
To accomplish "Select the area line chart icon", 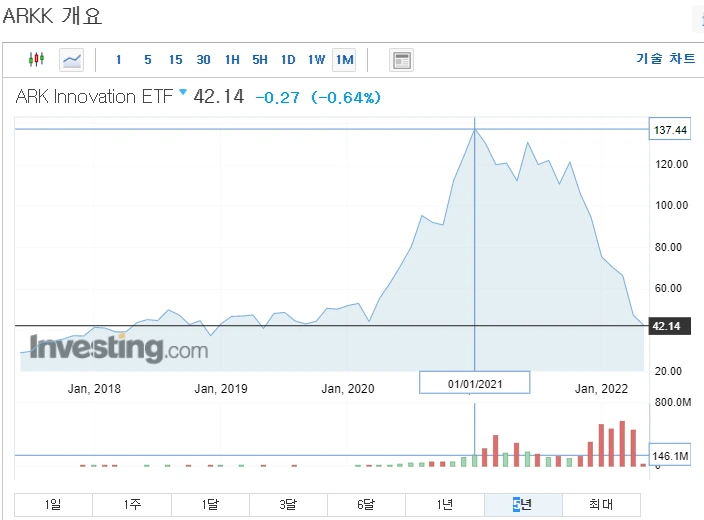I will [72, 60].
